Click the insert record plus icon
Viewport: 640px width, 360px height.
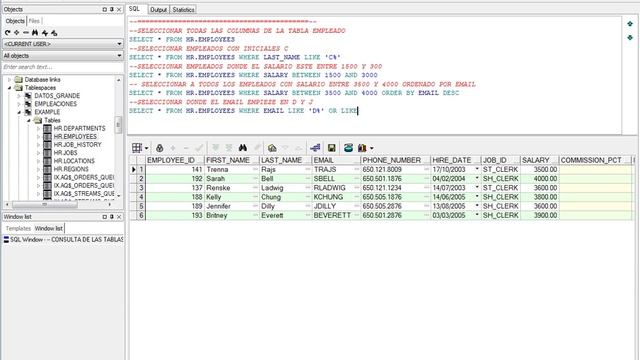point(173,148)
